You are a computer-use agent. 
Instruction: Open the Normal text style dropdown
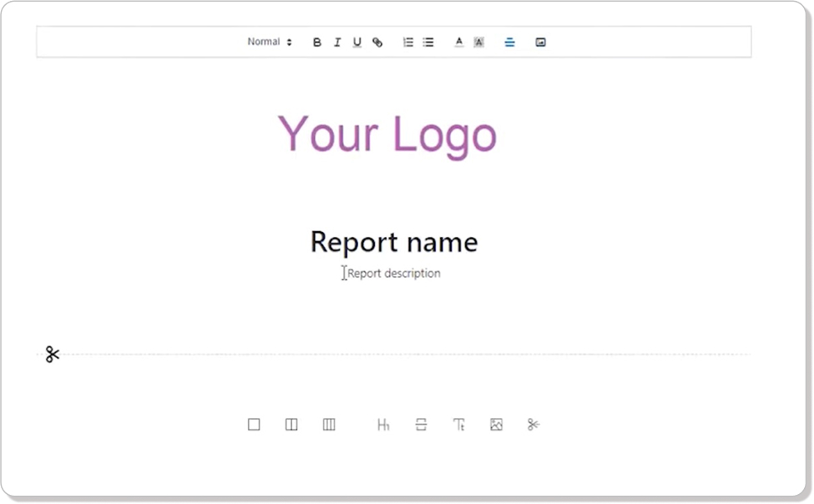tap(269, 42)
